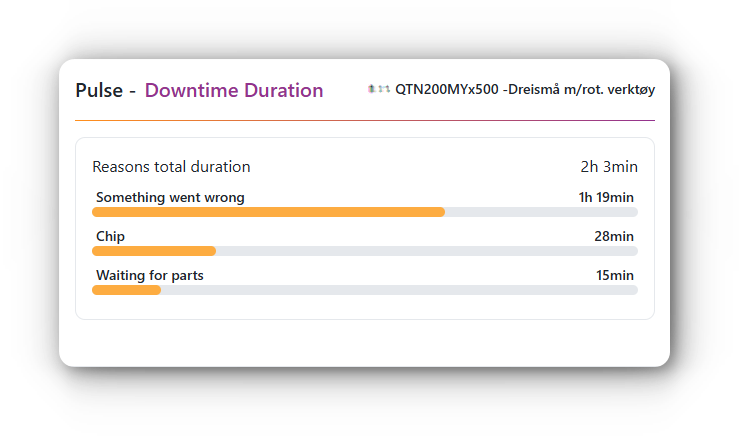Select the QTN200MYx500 machine name label

click(x=447, y=90)
